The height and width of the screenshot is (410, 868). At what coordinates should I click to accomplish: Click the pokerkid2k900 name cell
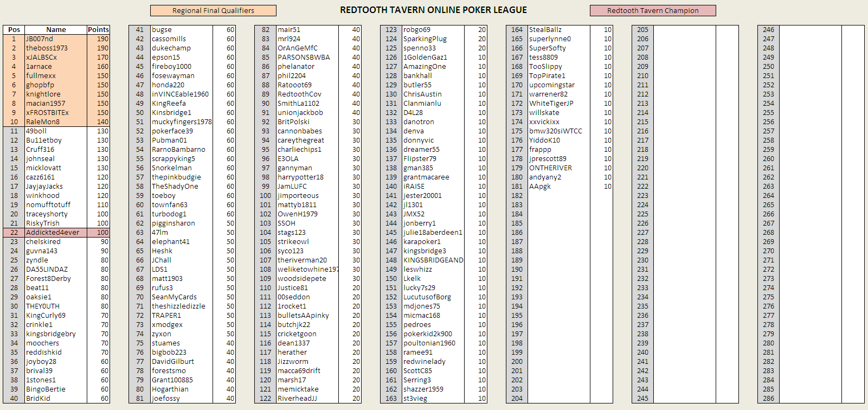(433, 334)
